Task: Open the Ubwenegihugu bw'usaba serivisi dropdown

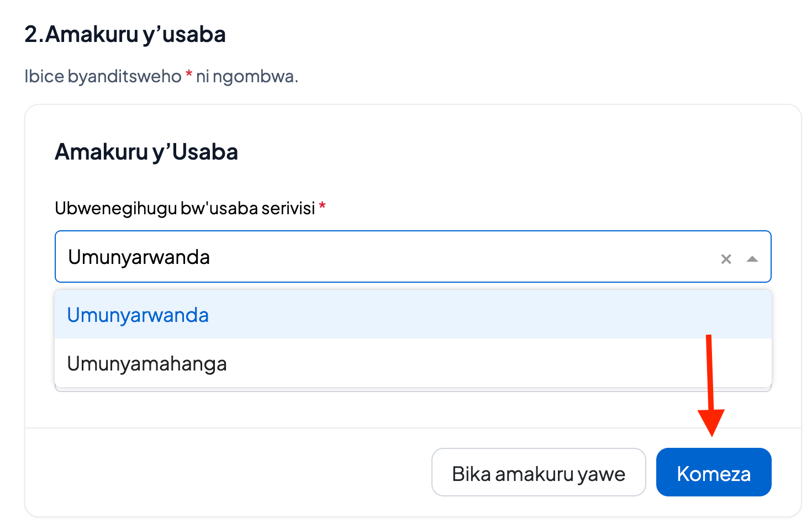Action: (x=753, y=258)
